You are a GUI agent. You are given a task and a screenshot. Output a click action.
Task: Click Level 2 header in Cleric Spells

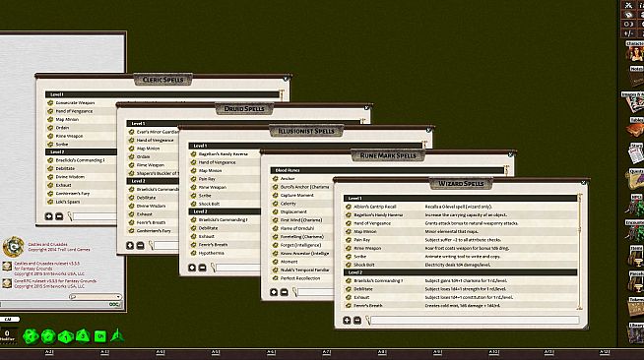click(x=81, y=151)
